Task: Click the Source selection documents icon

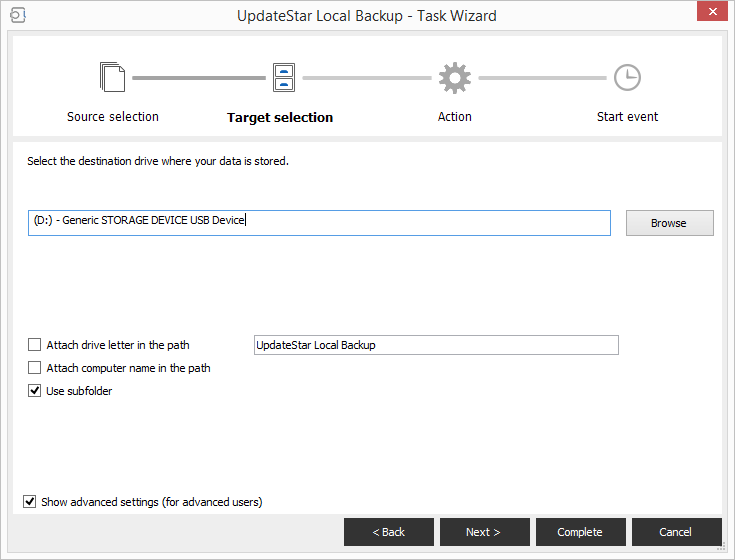Action: point(112,78)
